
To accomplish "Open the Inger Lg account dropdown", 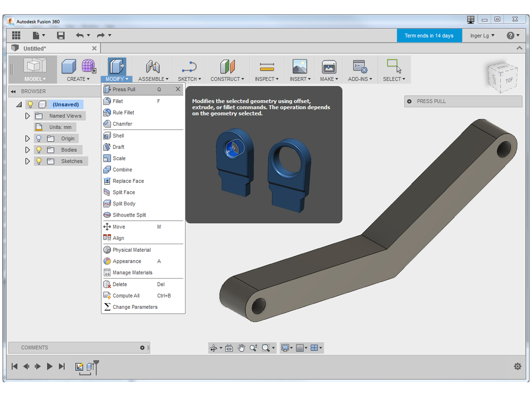I will 482,36.
